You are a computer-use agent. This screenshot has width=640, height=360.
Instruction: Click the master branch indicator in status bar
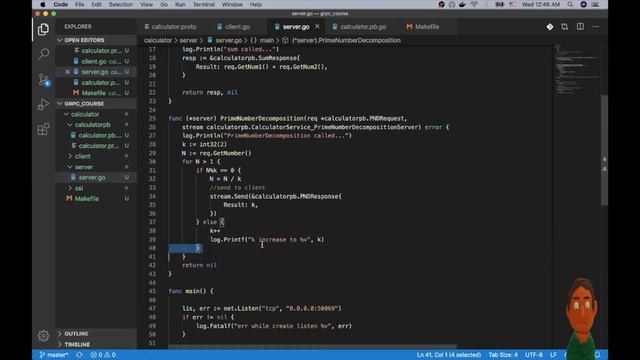click(x=53, y=355)
